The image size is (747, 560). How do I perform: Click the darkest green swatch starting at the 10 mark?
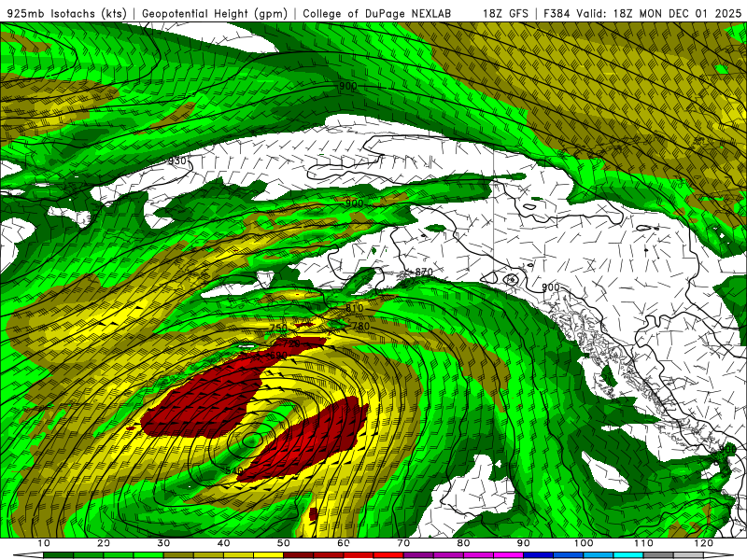58,555
